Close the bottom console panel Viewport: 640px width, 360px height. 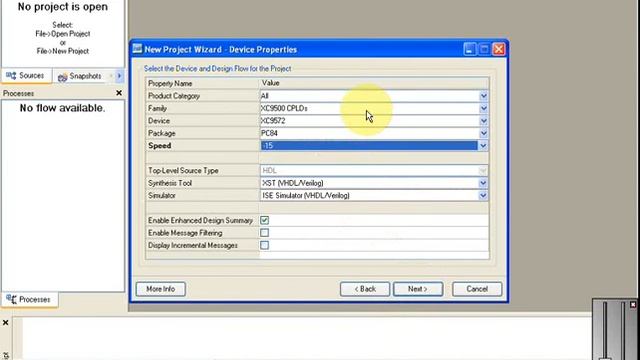pyautogui.click(x=6, y=323)
